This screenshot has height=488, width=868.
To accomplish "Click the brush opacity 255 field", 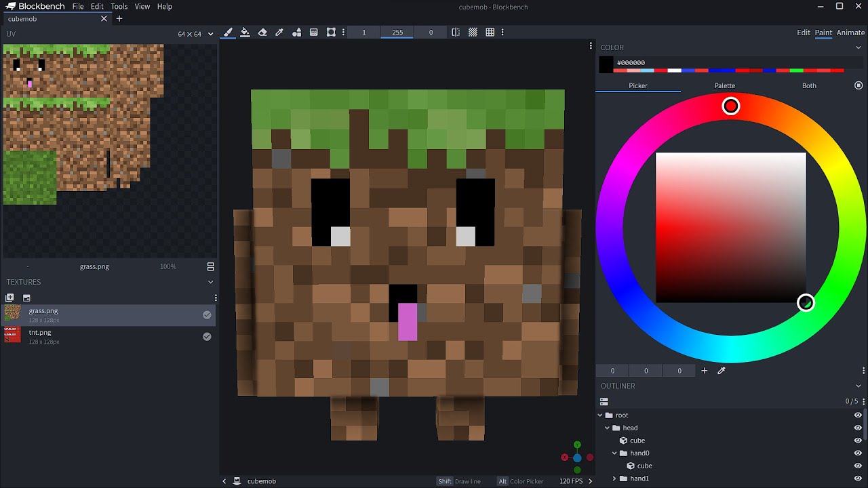I will click(397, 33).
